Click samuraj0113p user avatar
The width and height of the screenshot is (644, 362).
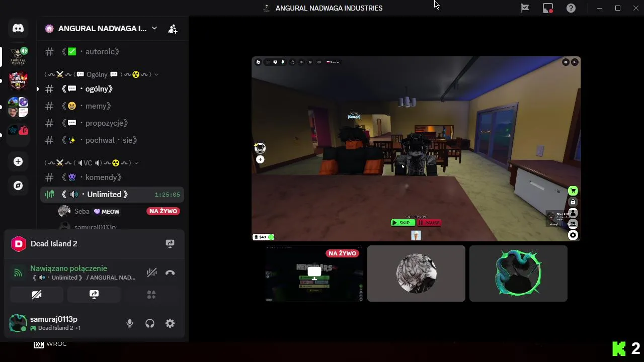(x=18, y=323)
